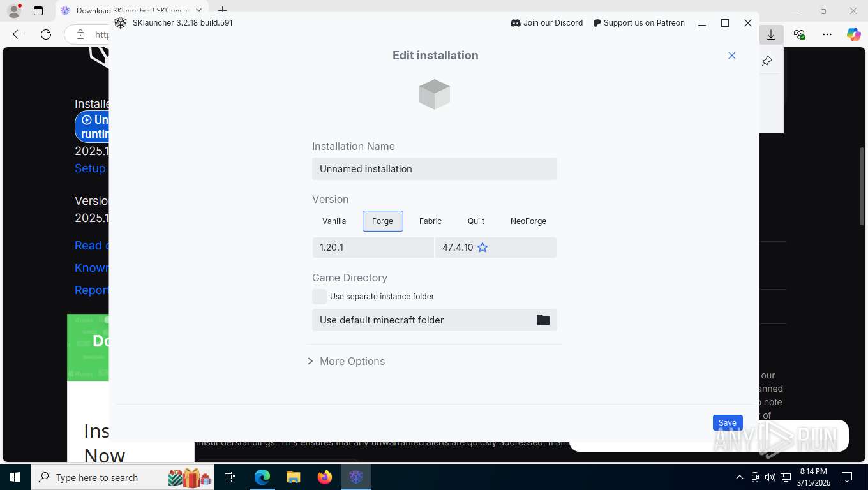Open a new tab in Edge
Viewport: 868px width, 490px height.
[222, 10]
